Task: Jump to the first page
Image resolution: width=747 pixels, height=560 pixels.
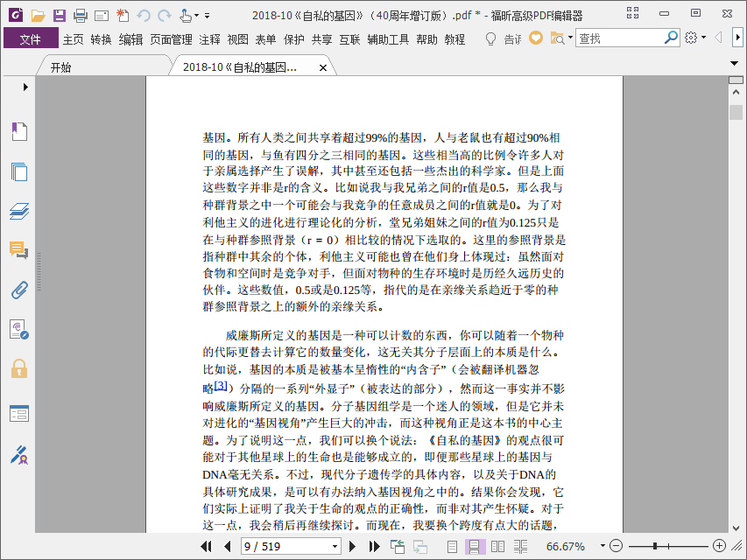Action: (207, 546)
